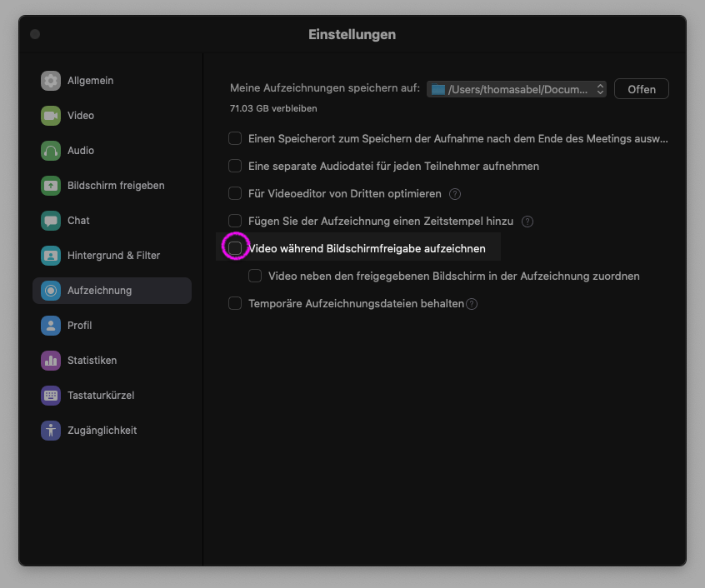
Task: Click the Bildschirm freigeben icon
Action: [x=51, y=186]
